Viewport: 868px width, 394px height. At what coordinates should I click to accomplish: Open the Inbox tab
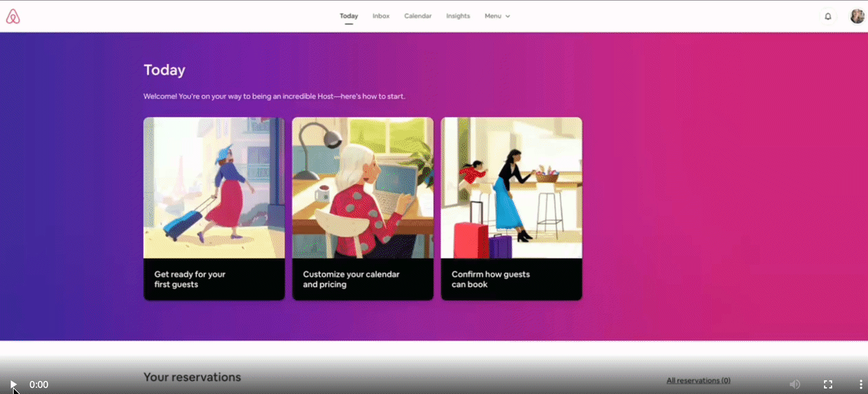pyautogui.click(x=381, y=16)
